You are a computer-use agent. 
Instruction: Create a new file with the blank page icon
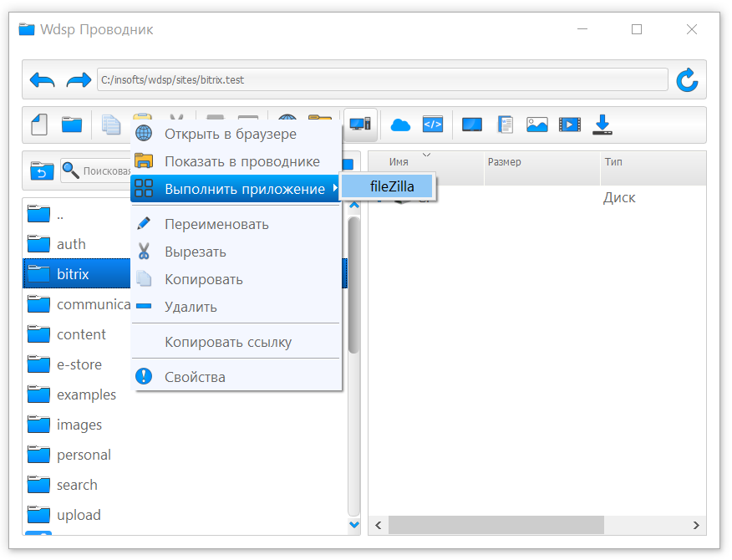(39, 125)
